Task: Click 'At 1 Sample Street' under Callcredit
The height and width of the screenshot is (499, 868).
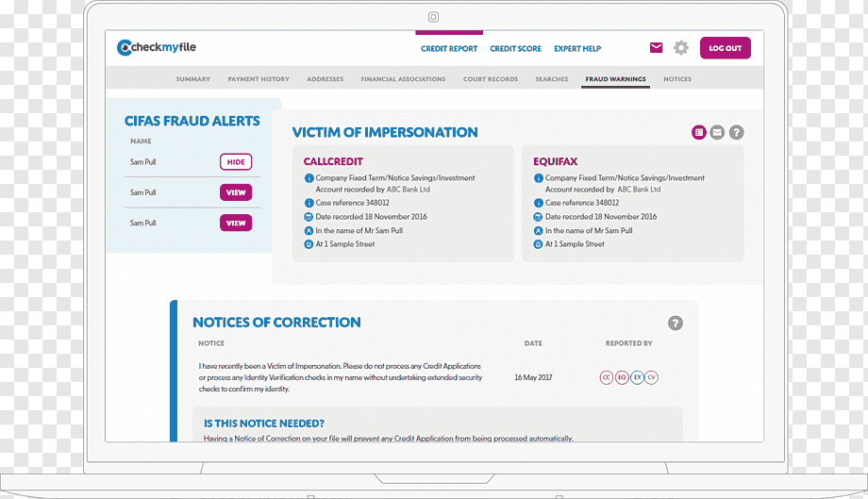Action: click(345, 244)
